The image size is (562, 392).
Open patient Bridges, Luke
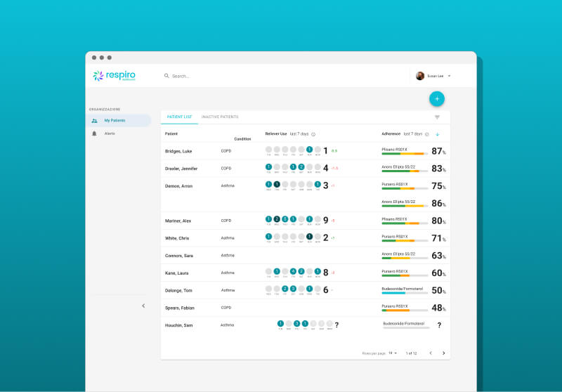pyautogui.click(x=178, y=151)
